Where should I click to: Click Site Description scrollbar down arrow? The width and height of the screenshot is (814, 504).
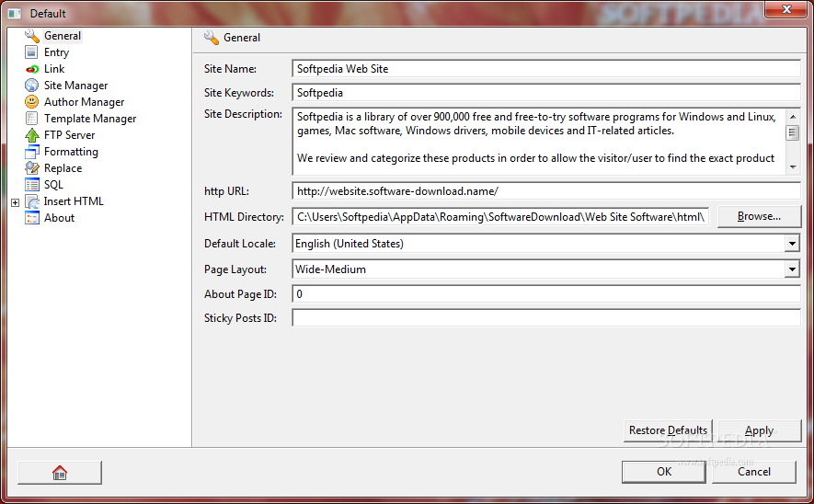point(793,167)
